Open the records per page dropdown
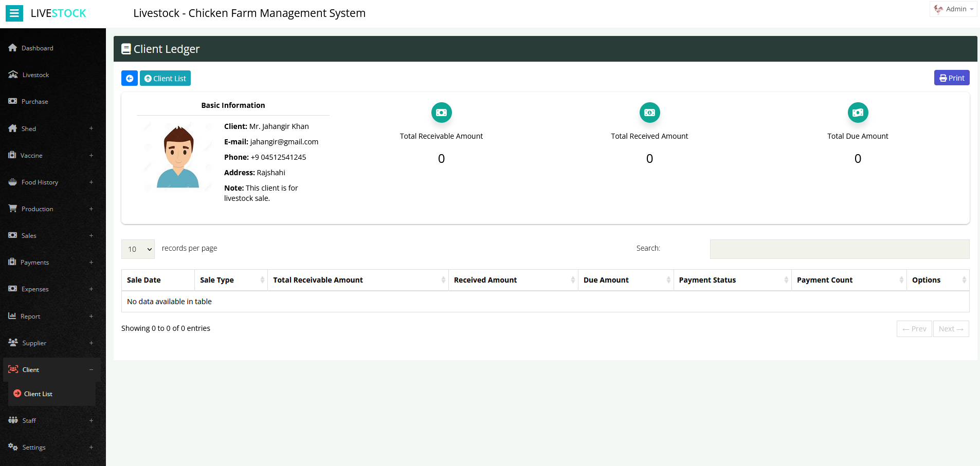Image resolution: width=980 pixels, height=466 pixels. 137,249
